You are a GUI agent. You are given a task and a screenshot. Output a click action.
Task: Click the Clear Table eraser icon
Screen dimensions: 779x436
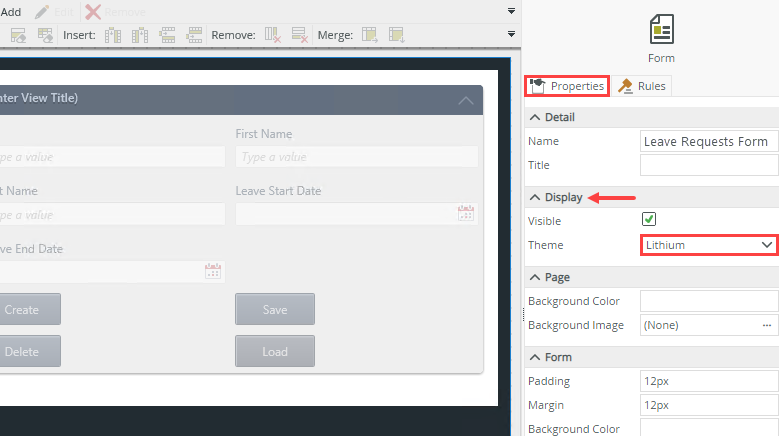pyautogui.click(x=45, y=35)
